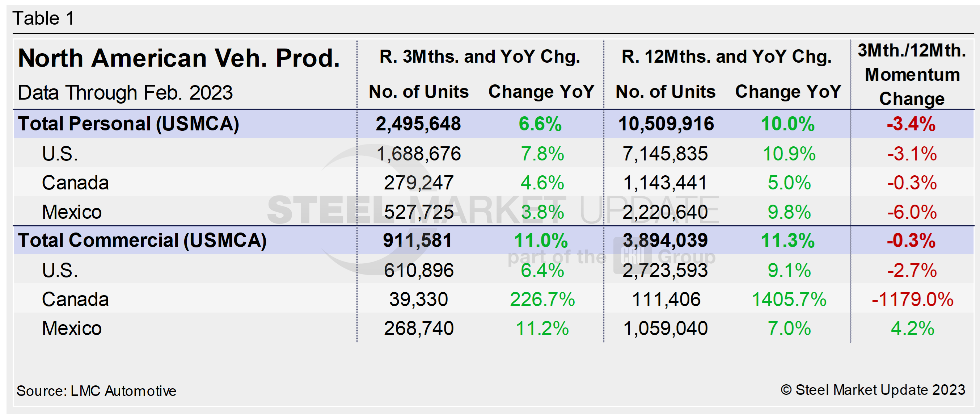
Task: Select Mexico commercial 4.2% momentum value
Action: point(912,328)
